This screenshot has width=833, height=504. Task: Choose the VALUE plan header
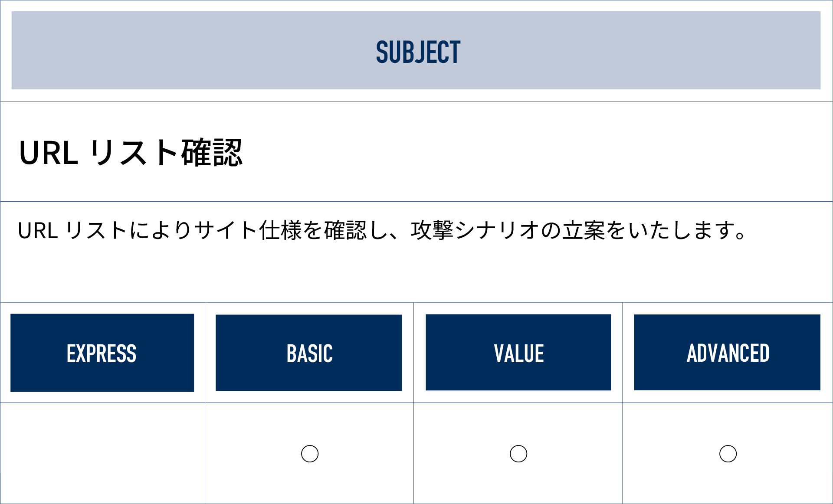pyautogui.click(x=518, y=353)
